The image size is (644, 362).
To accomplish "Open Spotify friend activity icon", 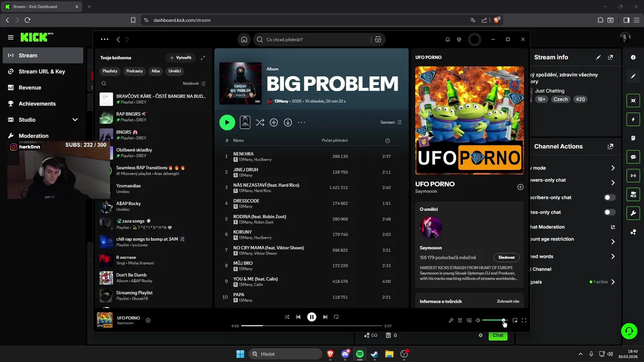I will [459, 39].
